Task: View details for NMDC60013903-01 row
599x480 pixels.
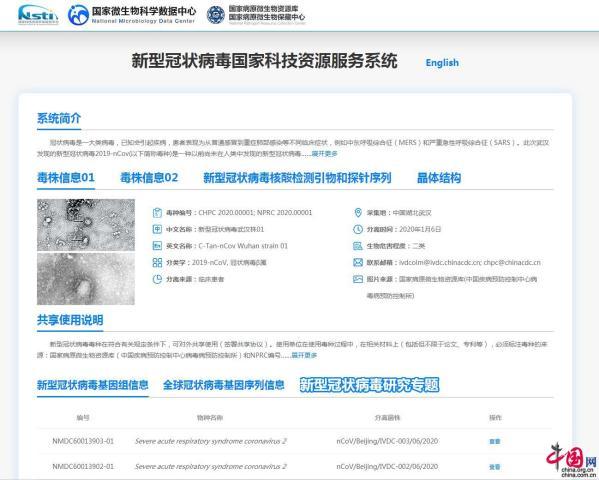Action: pos(495,441)
